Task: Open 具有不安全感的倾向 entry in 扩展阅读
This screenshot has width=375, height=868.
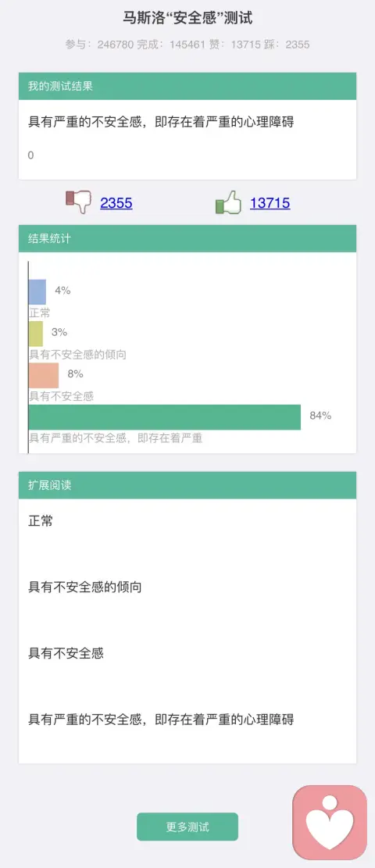Action: point(84,588)
